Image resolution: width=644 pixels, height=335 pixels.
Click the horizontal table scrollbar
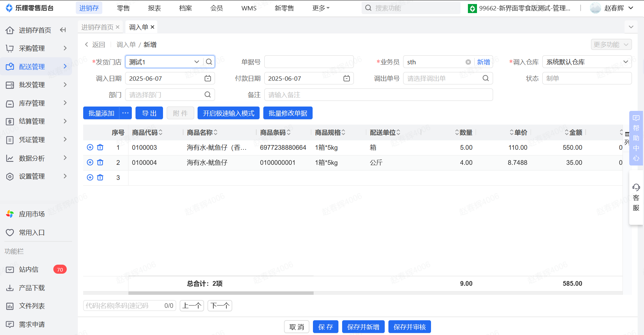221,293
